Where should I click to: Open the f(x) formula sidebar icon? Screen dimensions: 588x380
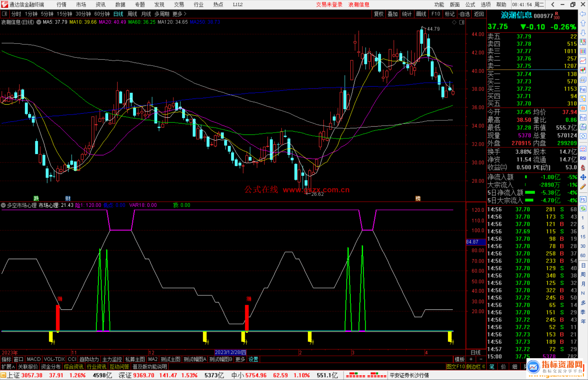(583, 127)
